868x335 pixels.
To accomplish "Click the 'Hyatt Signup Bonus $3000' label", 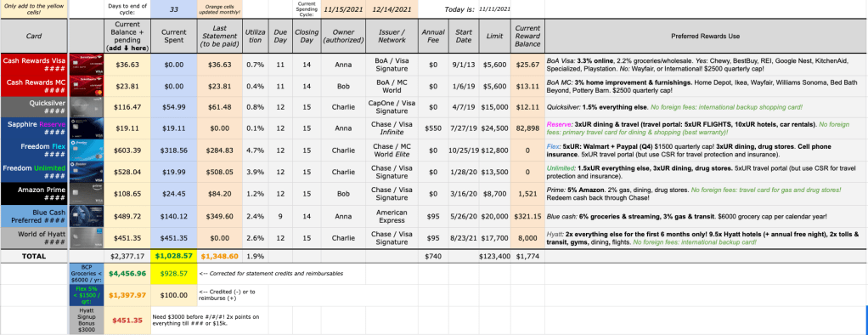I will (x=86, y=320).
